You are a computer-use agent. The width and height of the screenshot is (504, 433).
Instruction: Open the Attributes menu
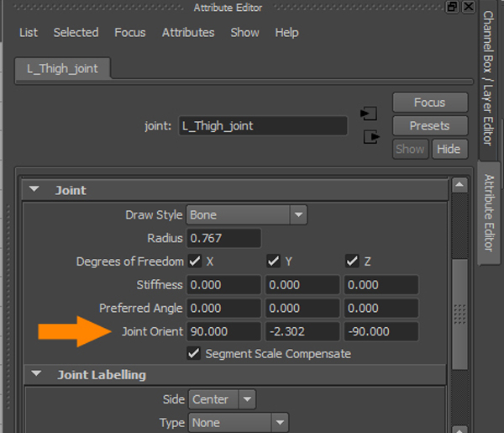coord(188,33)
